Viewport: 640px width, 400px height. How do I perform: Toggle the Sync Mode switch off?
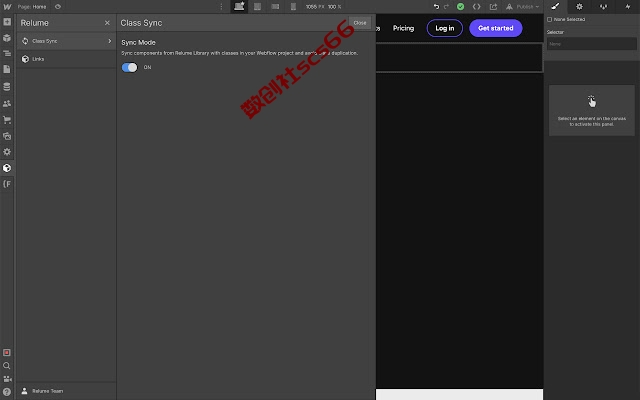coord(129,67)
